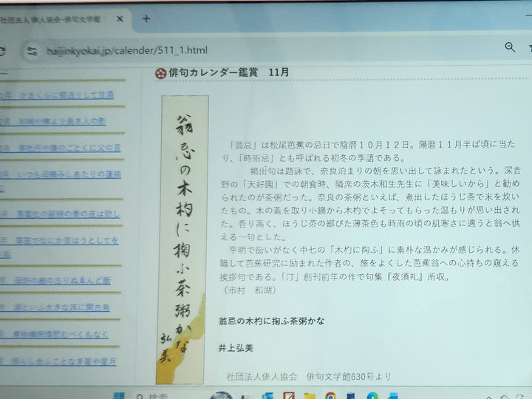Click the taskbar search box 検索
This screenshot has height=399, width=532.
pos(159,396)
